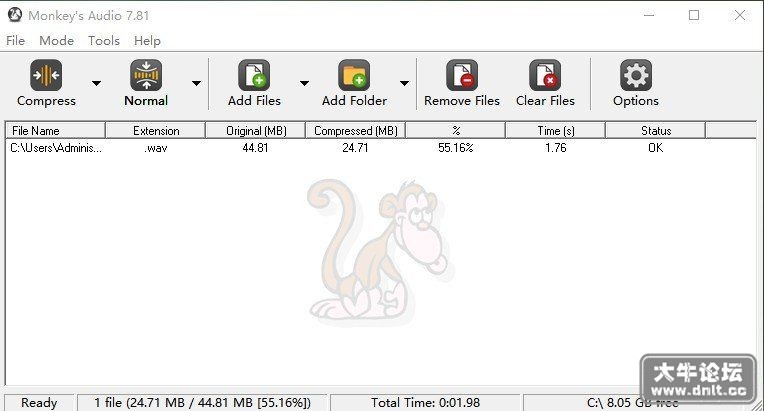Click Total Time: 0:01.98 in status bar
The height and width of the screenshot is (411, 764).
point(425,403)
